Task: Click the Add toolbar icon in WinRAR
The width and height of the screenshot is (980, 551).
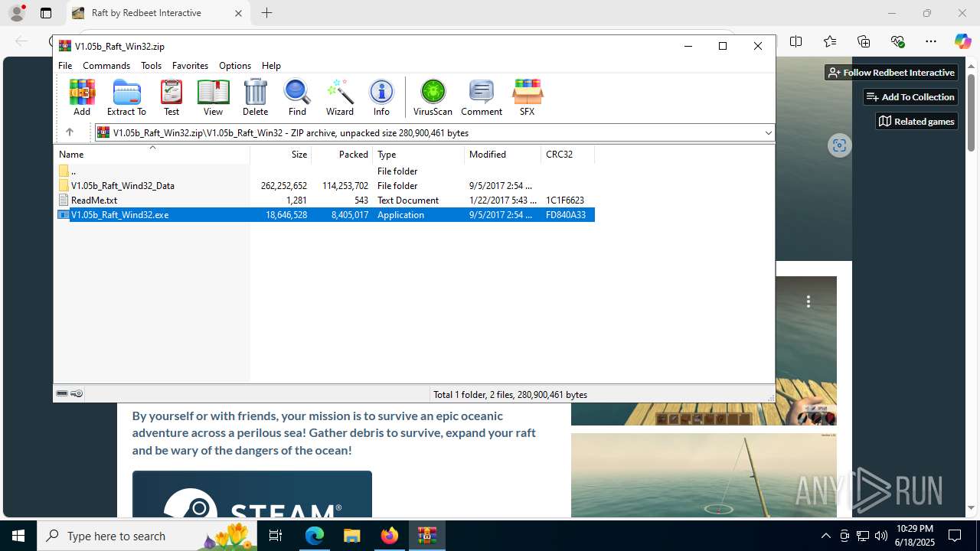Action: pos(82,97)
